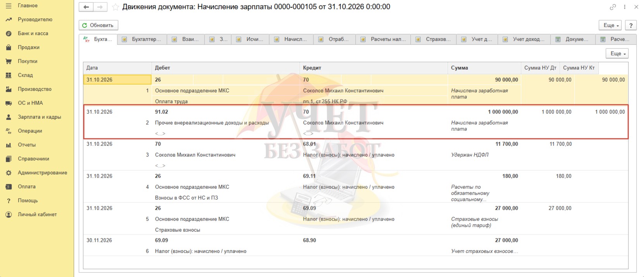Click the Банк и касса coin icon
The image size is (644, 277).
point(9,33)
